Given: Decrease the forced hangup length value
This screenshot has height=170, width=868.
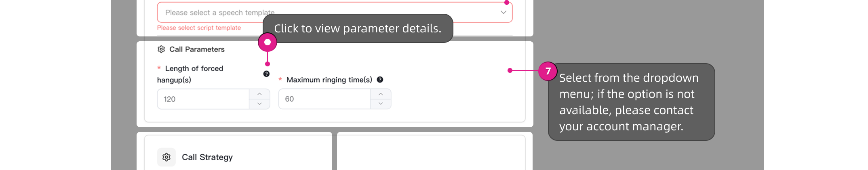Looking at the screenshot, I should pos(259,104).
